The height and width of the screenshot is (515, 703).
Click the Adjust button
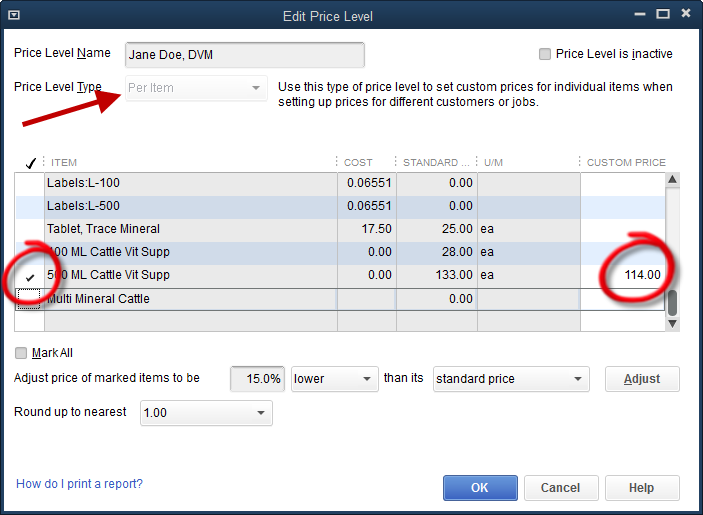(x=642, y=379)
